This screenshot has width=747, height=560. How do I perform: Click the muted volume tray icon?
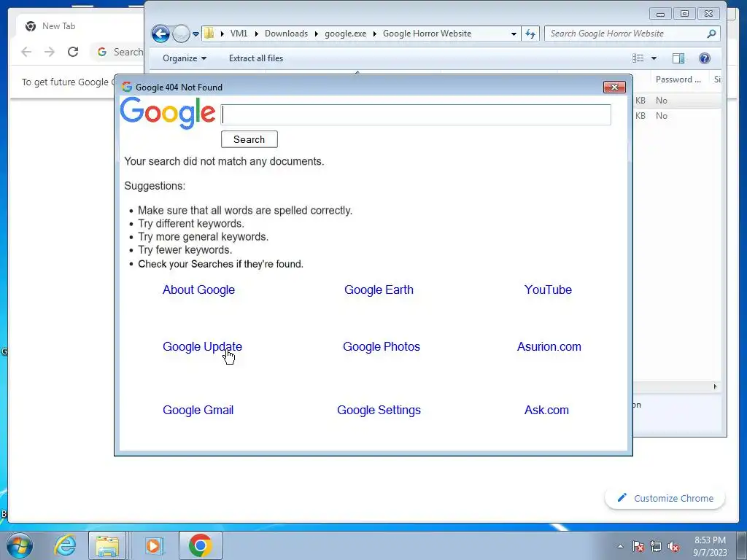(673, 546)
